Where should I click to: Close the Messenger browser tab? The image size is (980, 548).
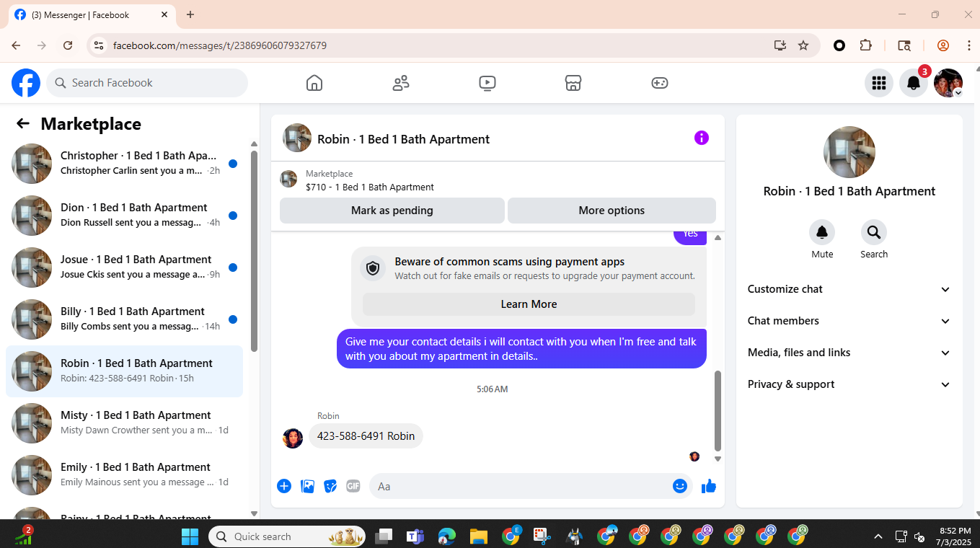pyautogui.click(x=164, y=14)
